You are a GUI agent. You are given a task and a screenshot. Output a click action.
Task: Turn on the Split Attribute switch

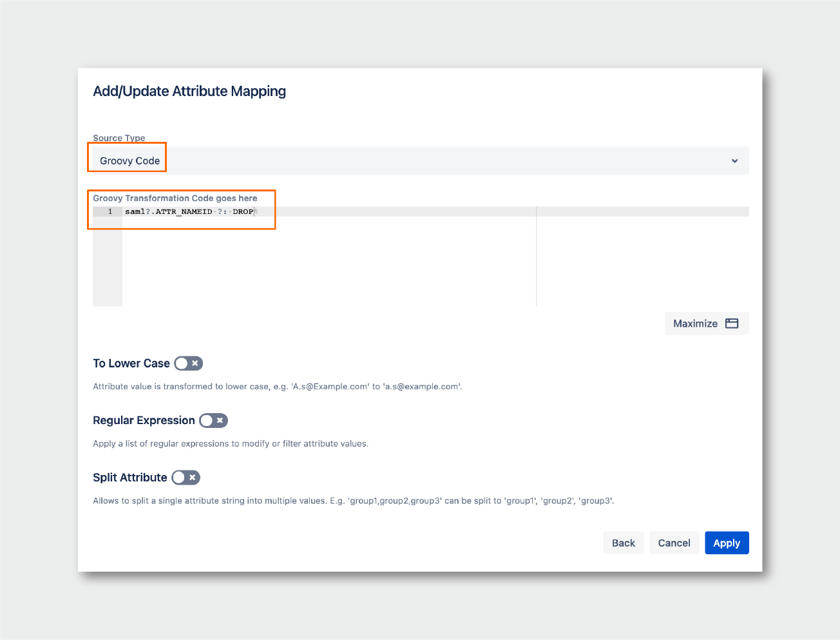tap(186, 478)
